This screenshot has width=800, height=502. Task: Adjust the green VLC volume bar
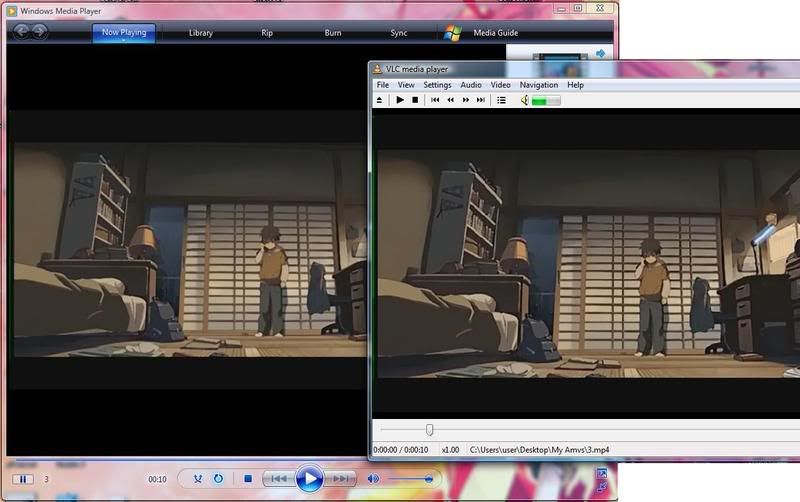(546, 101)
